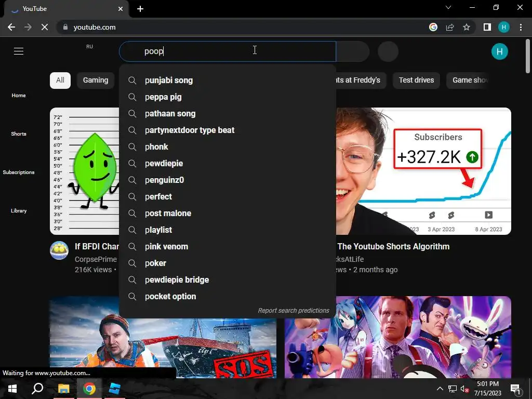
Task: Select the 'peppa pig' suggestion
Action: pyautogui.click(x=228, y=97)
